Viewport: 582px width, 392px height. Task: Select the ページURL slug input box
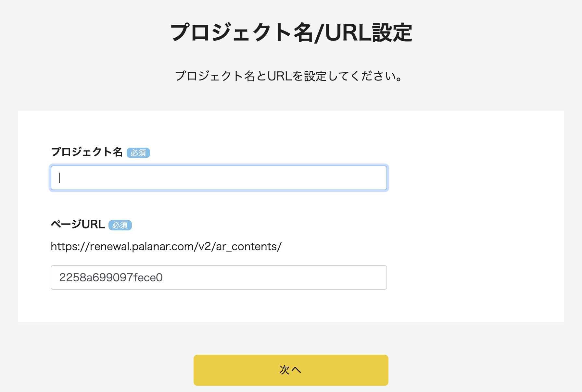click(219, 277)
